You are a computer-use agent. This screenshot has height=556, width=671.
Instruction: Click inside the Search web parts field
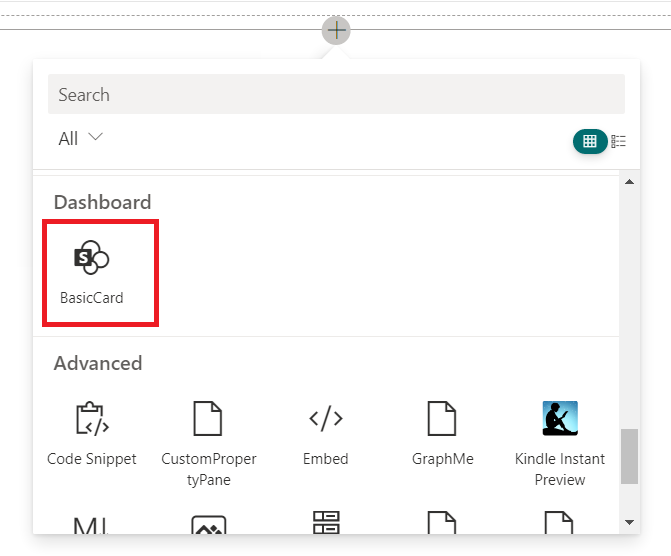tap(336, 95)
